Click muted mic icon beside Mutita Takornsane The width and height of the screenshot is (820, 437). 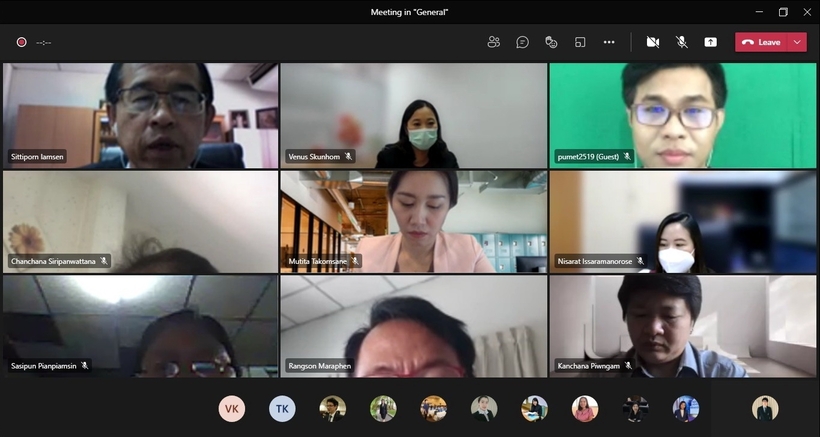[355, 261]
